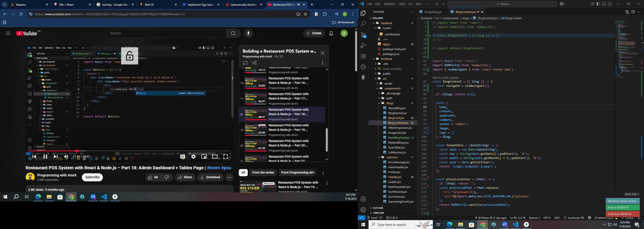Toggle loop playlist in YouTube
Viewport: 644px width, 229px height.
[245, 63]
